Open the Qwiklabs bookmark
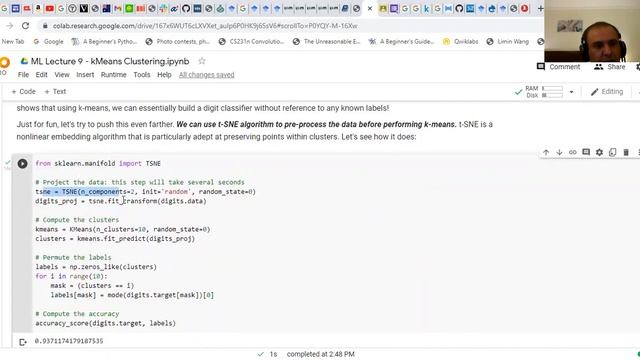640x360 pixels. [x=460, y=41]
